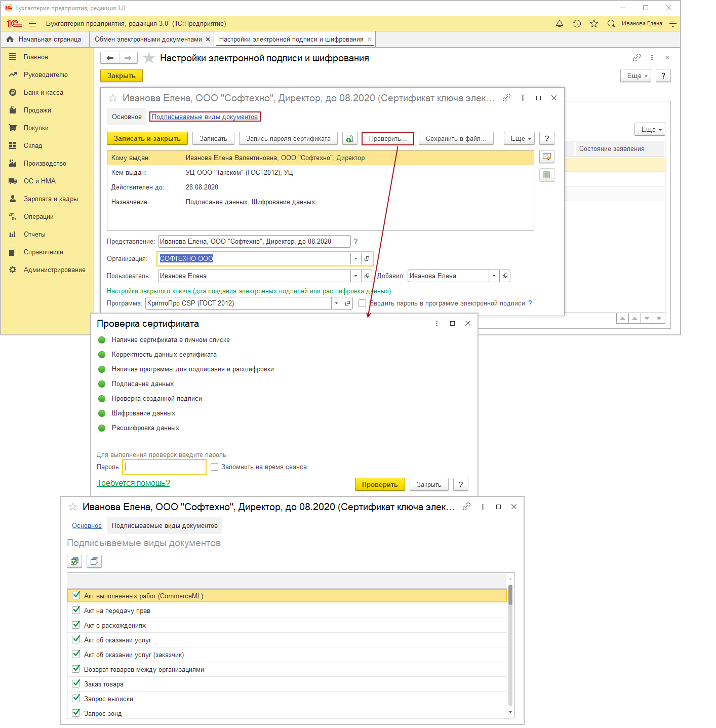716x728 pixels.
Task: Open three-dot menu in Проверка сертификата
Action: [436, 323]
